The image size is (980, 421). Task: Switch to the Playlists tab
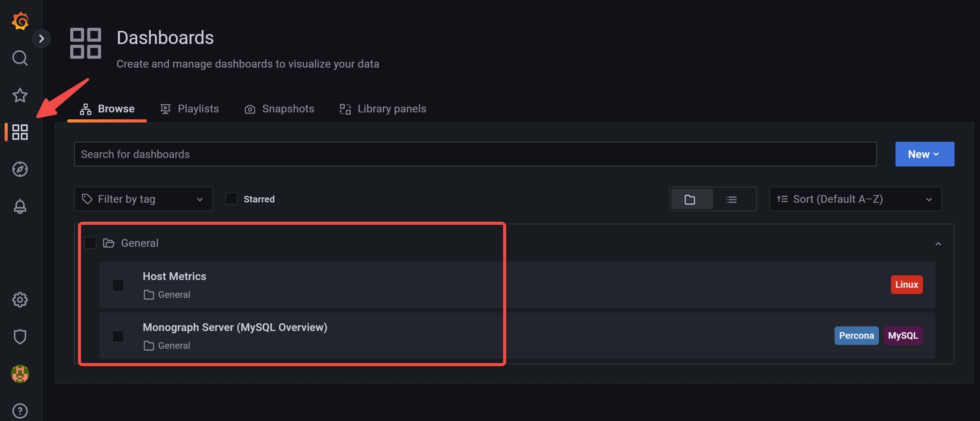tap(189, 109)
